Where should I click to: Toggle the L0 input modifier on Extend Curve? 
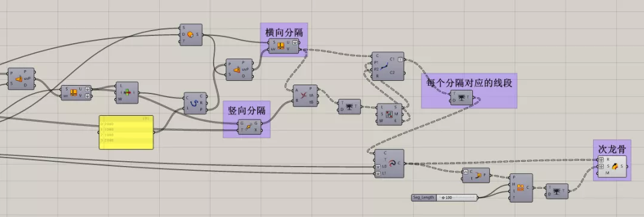tap(378, 167)
